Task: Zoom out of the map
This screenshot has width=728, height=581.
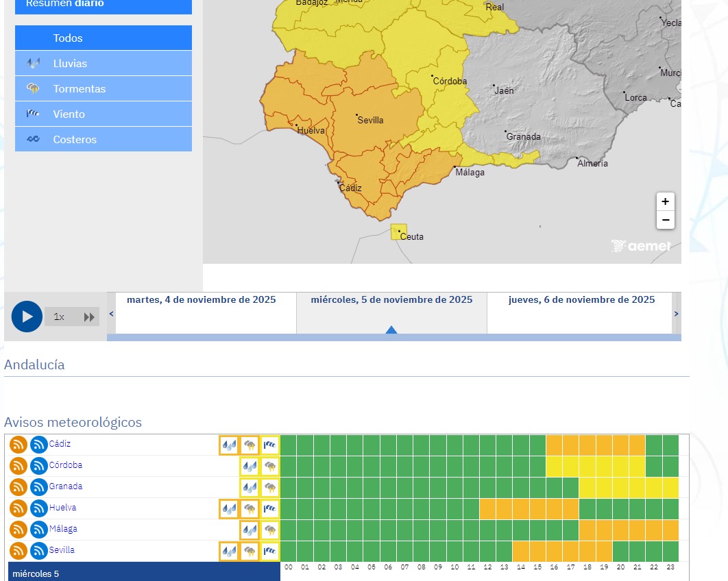Action: [665, 220]
